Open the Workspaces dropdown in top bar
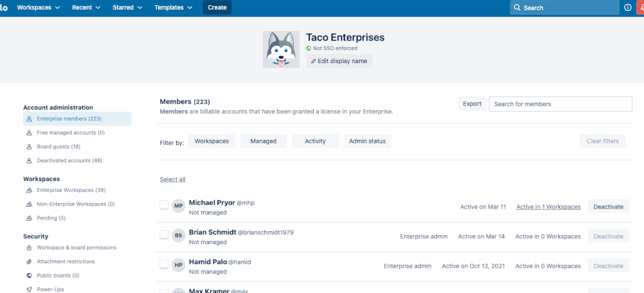644x293 pixels. [39, 7]
